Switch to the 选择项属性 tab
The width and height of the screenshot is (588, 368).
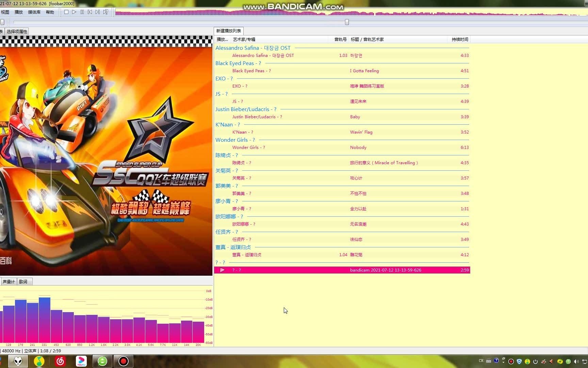17,31
